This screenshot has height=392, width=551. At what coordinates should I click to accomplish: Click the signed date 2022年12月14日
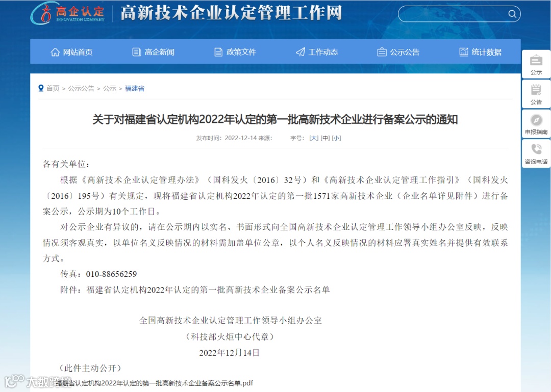[229, 353]
